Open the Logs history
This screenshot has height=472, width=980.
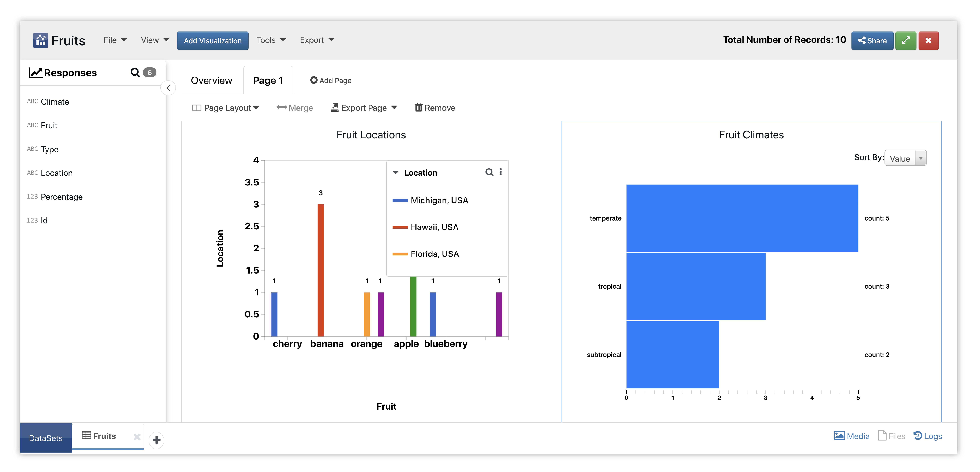pyautogui.click(x=927, y=436)
